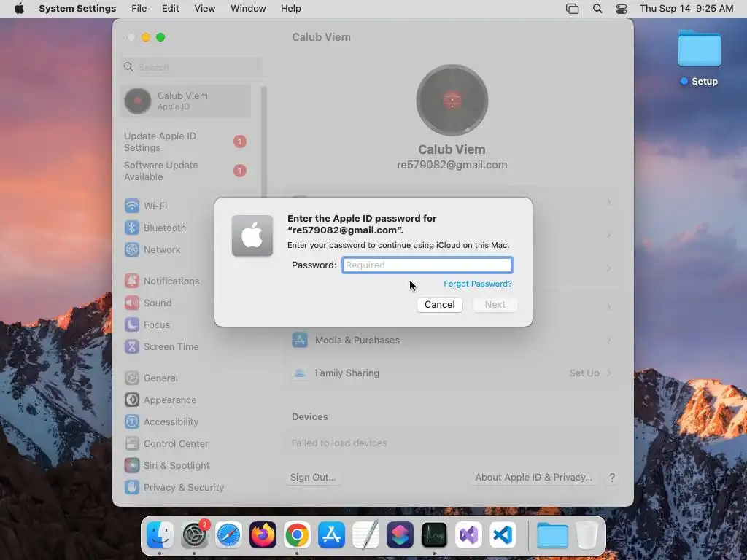747x560 pixels.
Task: Select the General gear icon
Action: click(132, 378)
